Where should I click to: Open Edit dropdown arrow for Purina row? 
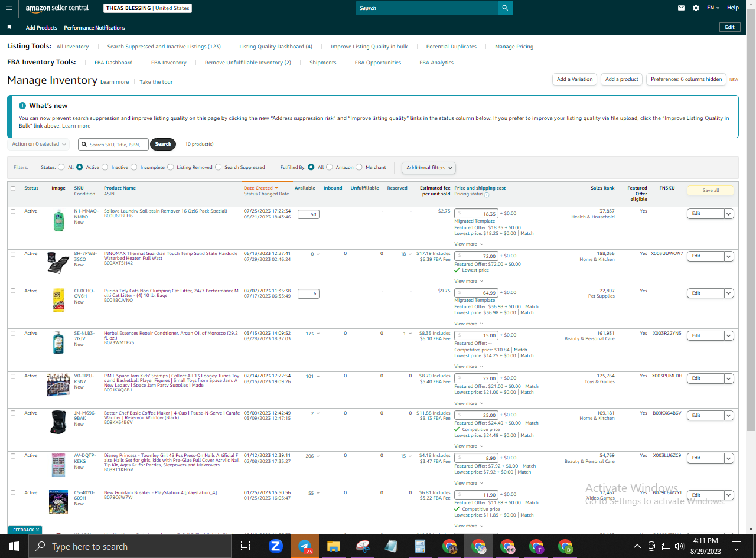tap(729, 293)
